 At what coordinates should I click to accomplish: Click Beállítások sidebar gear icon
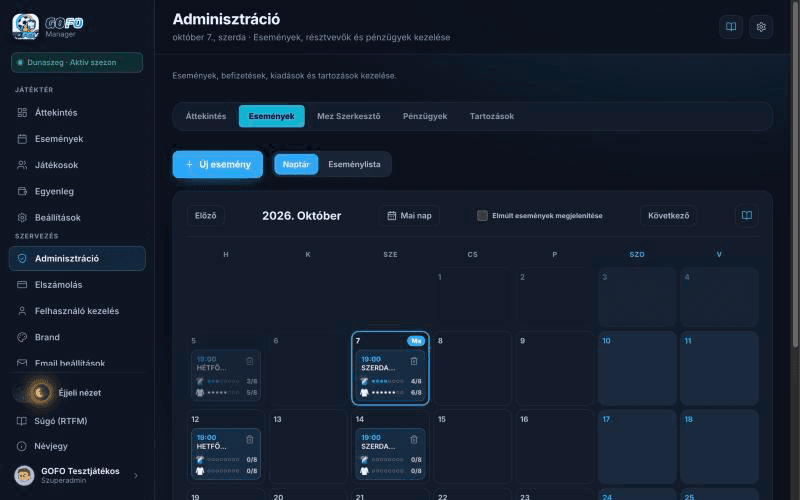[22, 217]
